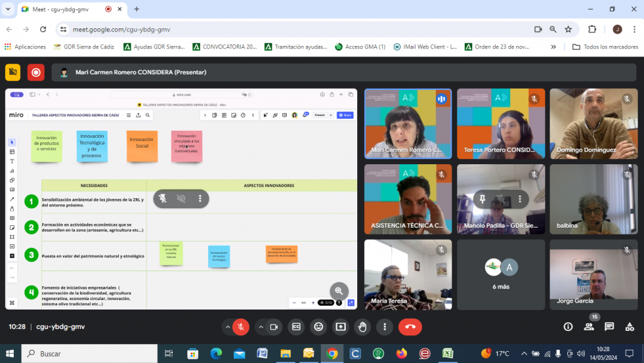Open Miro main menu hamburger icon
Viewport: 644px width, 363px height.
point(128,115)
